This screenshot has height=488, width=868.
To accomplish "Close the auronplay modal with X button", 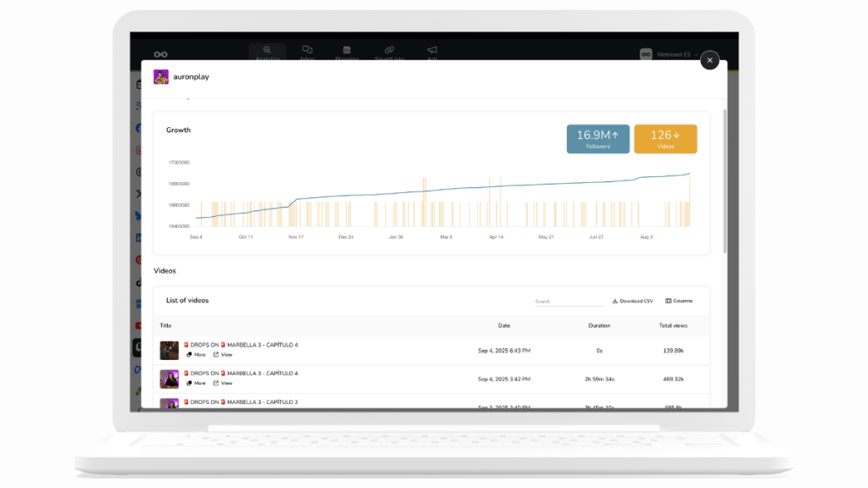I will (709, 60).
